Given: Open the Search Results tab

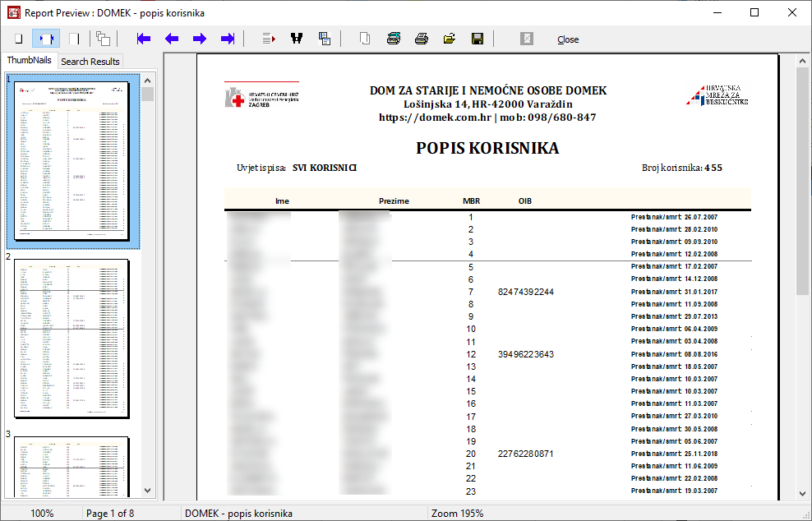Looking at the screenshot, I should (x=90, y=62).
